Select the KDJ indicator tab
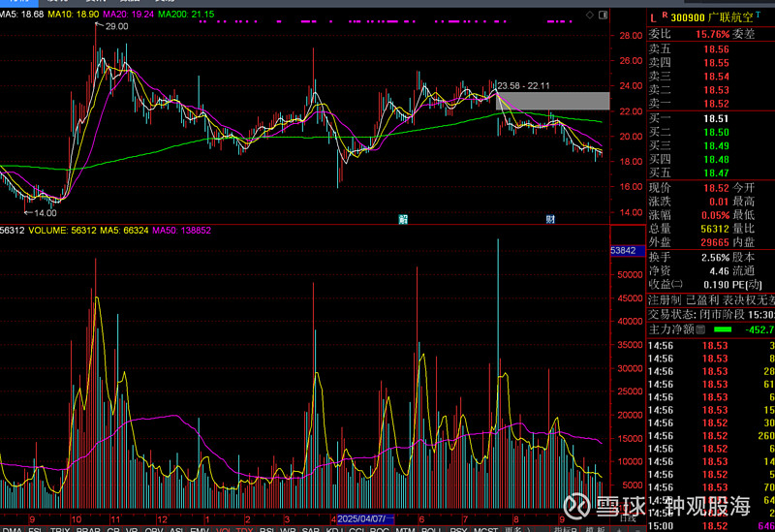Image resolution: width=775 pixels, height=532 pixels. click(333, 529)
